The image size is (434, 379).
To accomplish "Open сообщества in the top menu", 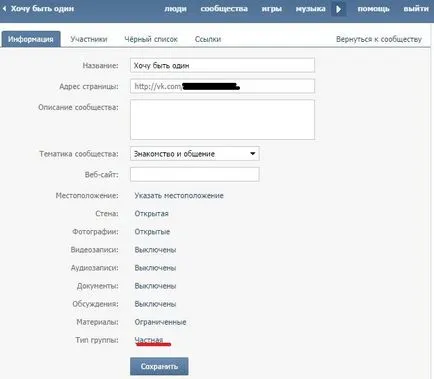I will [224, 9].
